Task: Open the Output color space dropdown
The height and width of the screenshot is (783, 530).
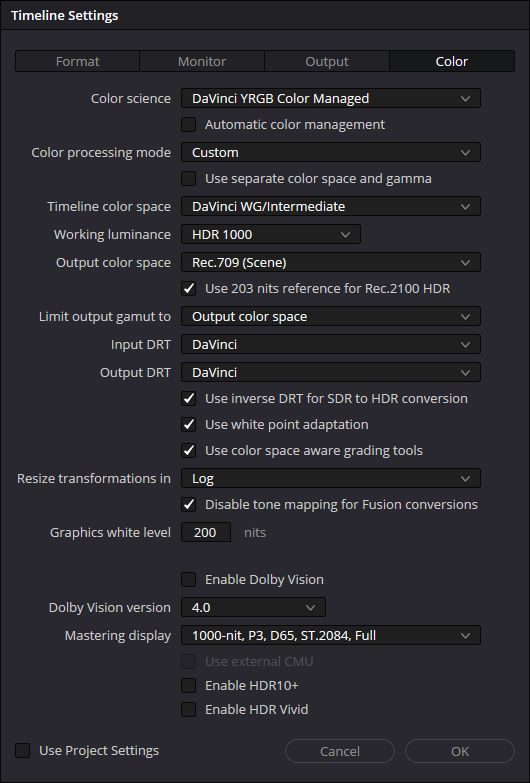Action: 331,262
